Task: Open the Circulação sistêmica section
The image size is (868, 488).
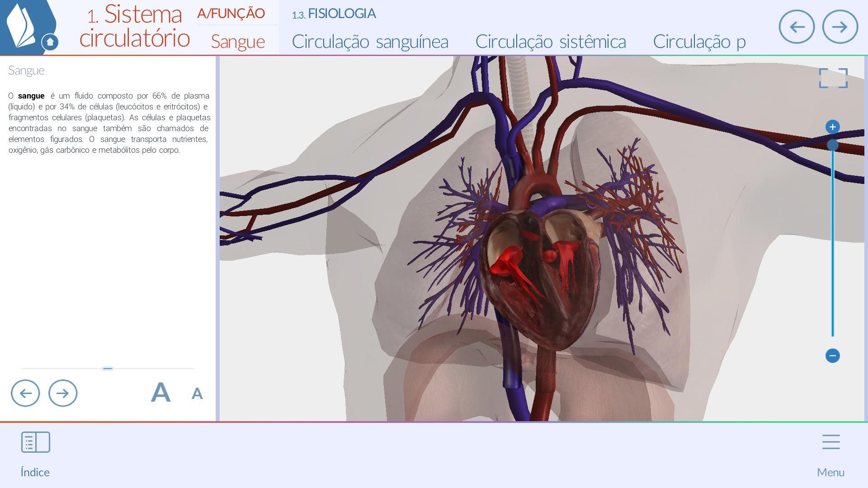Action: tap(551, 41)
